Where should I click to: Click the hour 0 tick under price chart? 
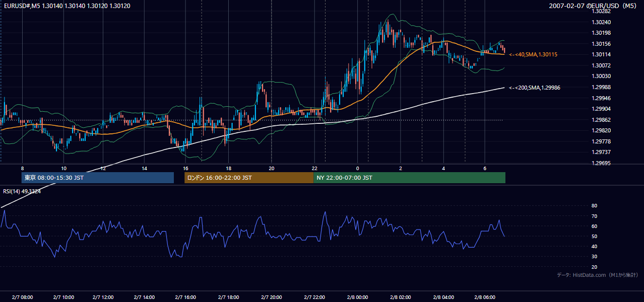[357, 168]
